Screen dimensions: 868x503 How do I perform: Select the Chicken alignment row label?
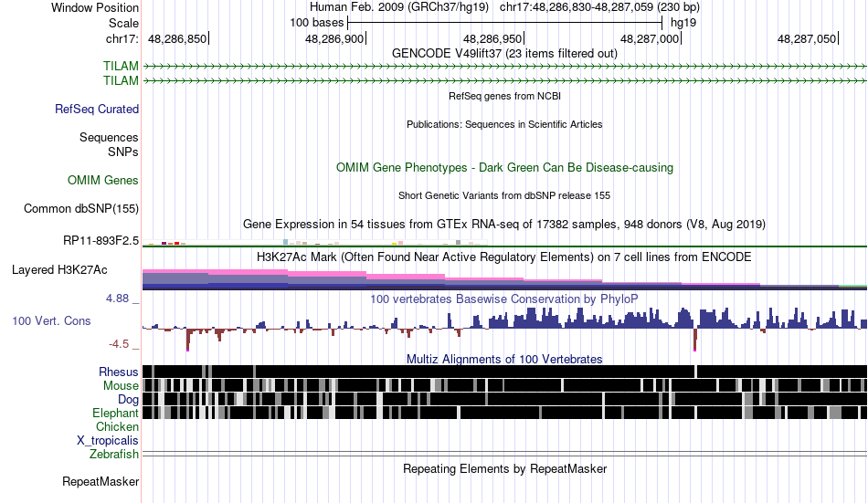(117, 426)
